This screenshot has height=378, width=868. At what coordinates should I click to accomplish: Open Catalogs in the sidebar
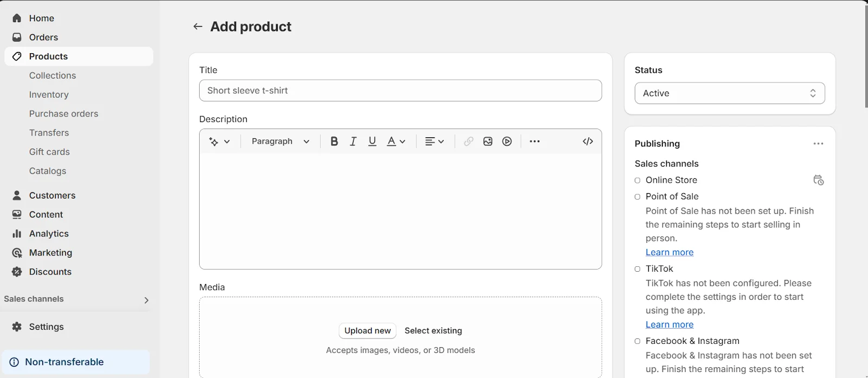point(48,171)
